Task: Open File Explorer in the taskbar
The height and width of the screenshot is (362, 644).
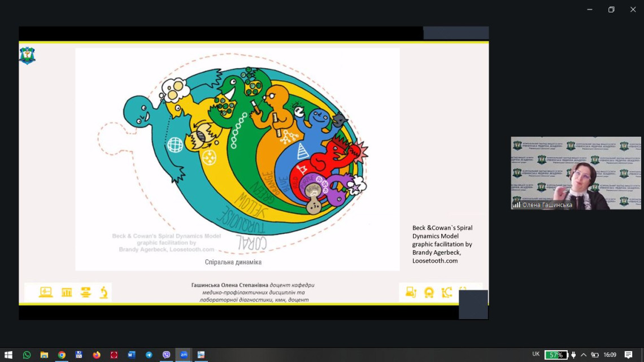Action: click(x=44, y=355)
